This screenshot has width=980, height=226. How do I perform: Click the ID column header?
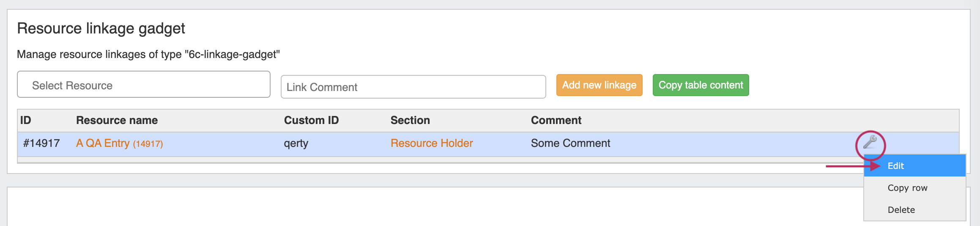(26, 121)
